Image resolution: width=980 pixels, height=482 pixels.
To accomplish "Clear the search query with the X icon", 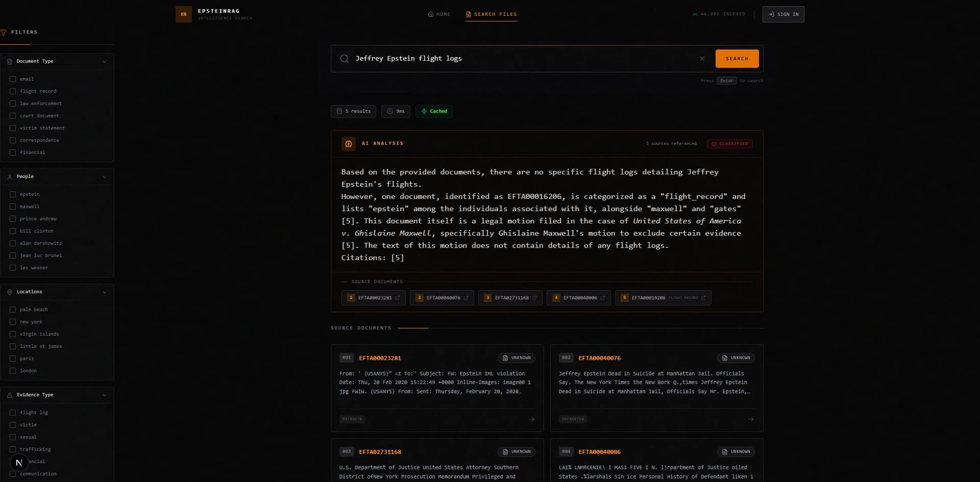I will [702, 59].
